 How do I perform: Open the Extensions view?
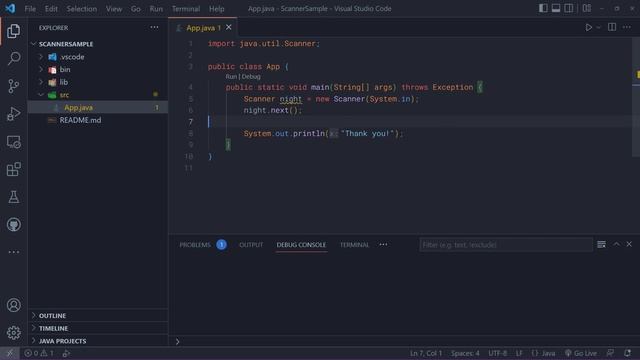(x=13, y=169)
